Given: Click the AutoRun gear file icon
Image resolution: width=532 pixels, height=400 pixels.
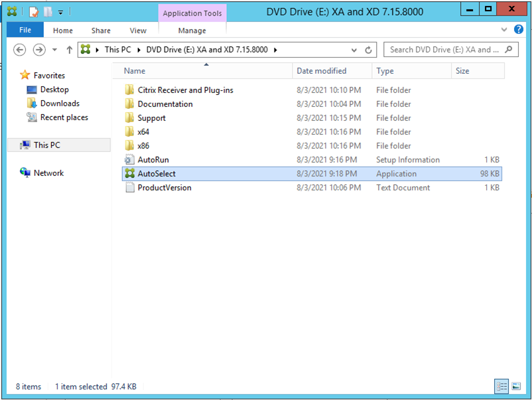Looking at the screenshot, I should tap(129, 159).
